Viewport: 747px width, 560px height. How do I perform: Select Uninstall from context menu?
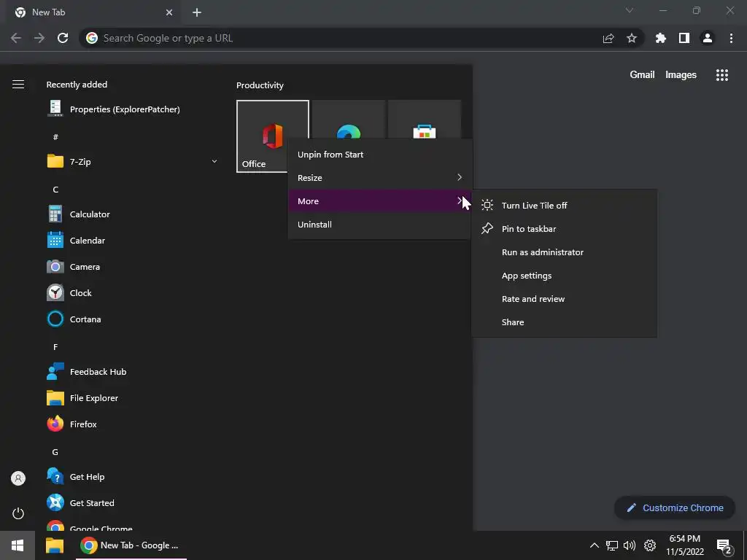(x=379, y=225)
